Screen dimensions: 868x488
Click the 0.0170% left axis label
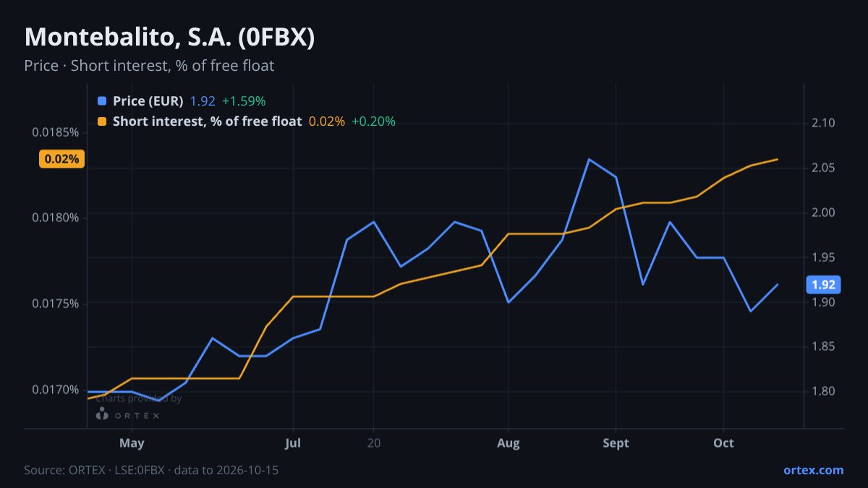[55, 390]
